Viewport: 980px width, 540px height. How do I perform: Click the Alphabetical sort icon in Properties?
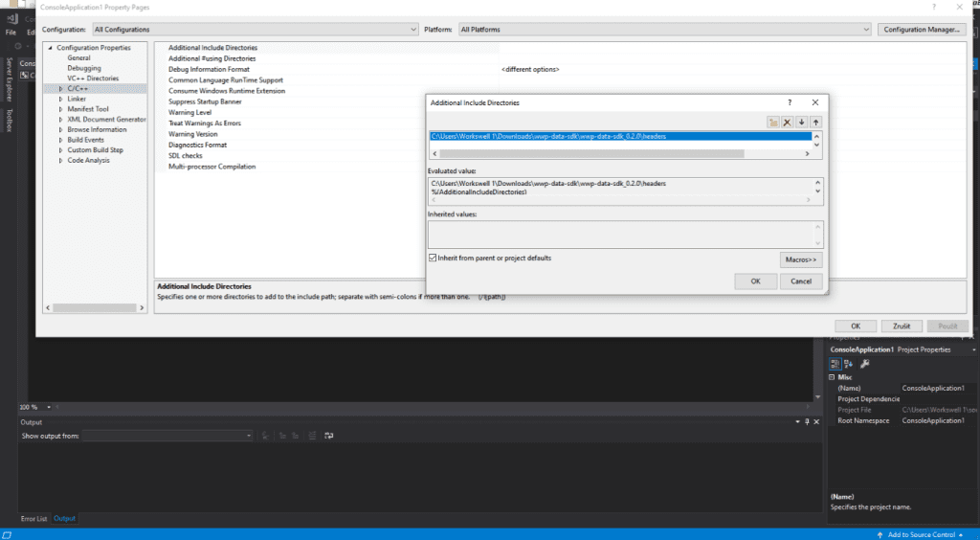[848, 364]
